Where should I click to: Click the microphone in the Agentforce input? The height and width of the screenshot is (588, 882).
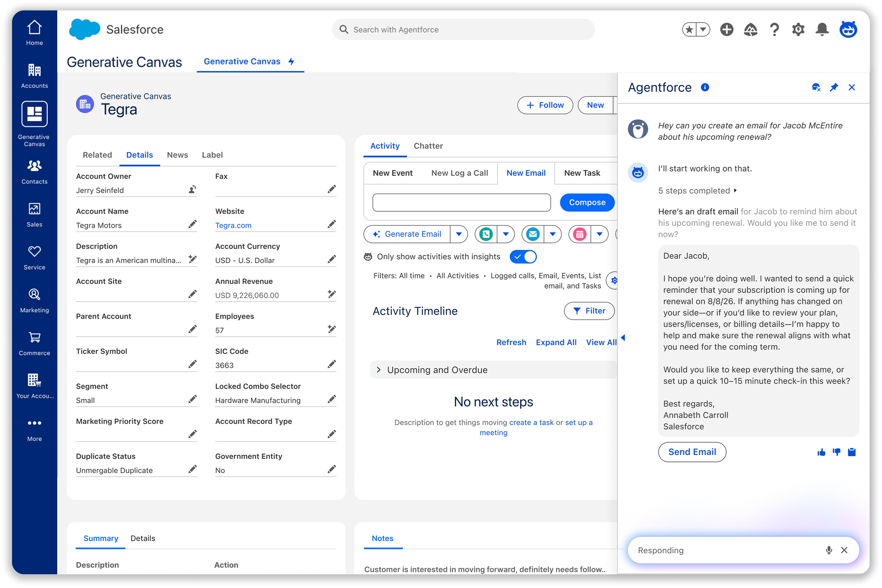click(829, 550)
